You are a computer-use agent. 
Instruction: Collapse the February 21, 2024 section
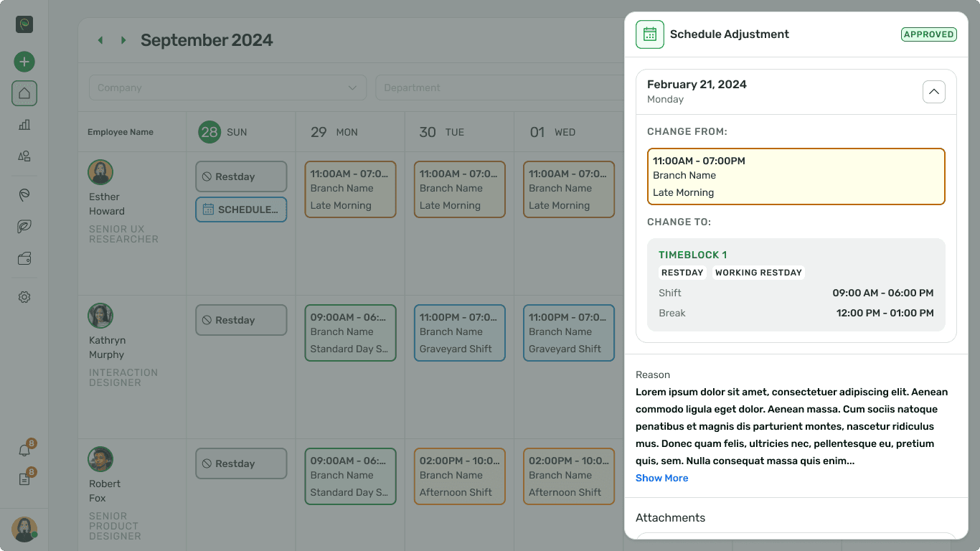(x=933, y=92)
